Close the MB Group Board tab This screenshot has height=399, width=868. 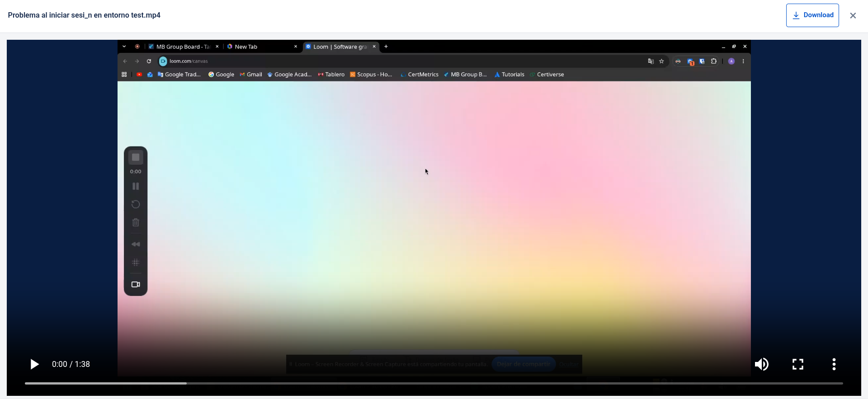[217, 47]
